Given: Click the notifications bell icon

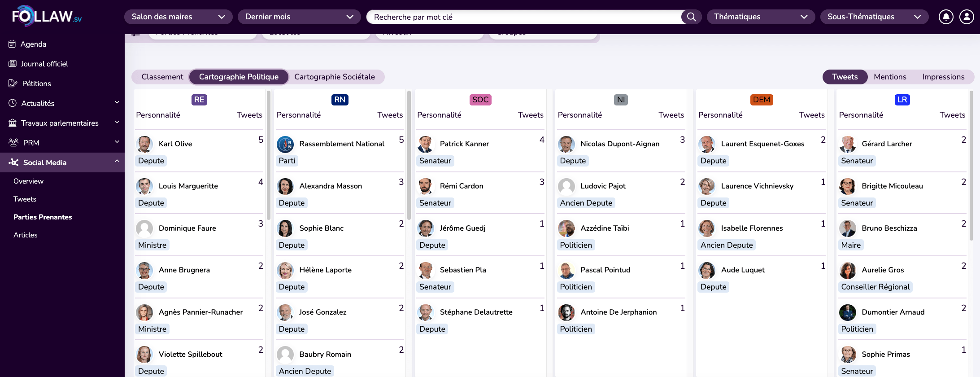Looking at the screenshot, I should [946, 17].
